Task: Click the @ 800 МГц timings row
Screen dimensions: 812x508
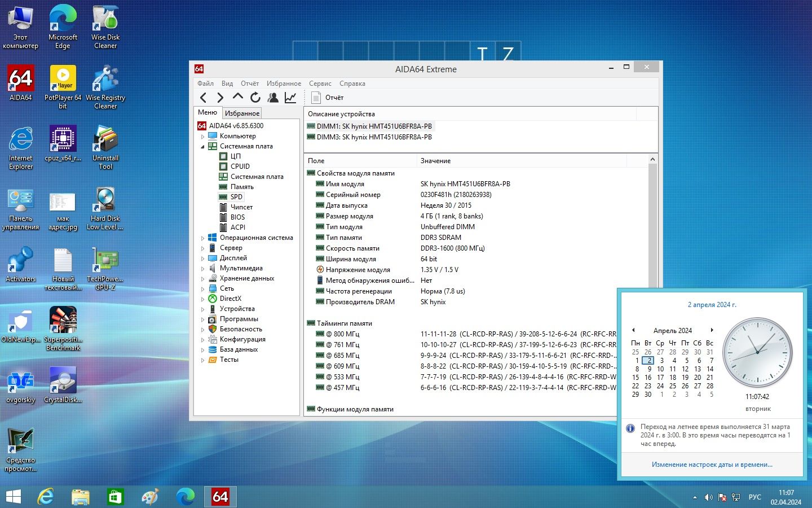Action: coord(461,334)
